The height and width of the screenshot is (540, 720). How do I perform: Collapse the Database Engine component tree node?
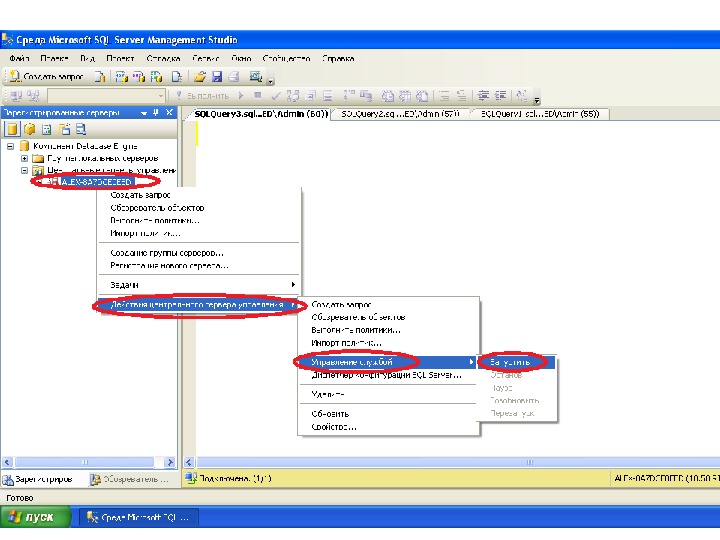tap(10, 146)
